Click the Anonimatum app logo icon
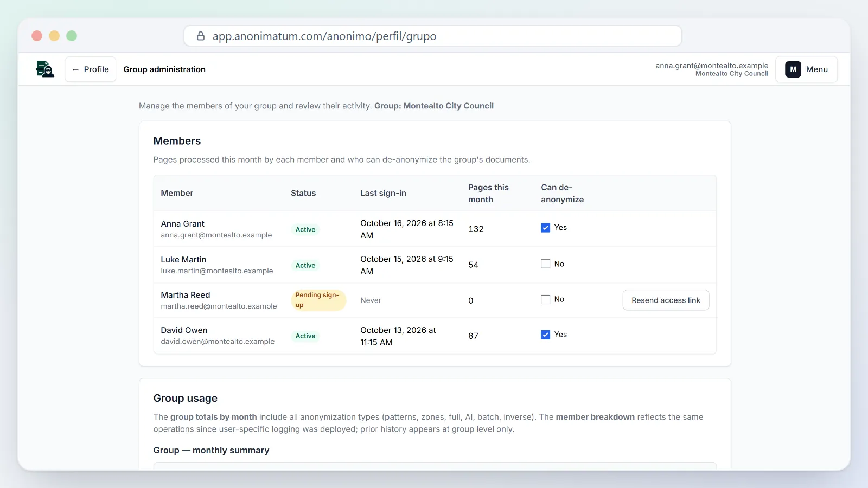The height and width of the screenshot is (488, 868). click(45, 69)
